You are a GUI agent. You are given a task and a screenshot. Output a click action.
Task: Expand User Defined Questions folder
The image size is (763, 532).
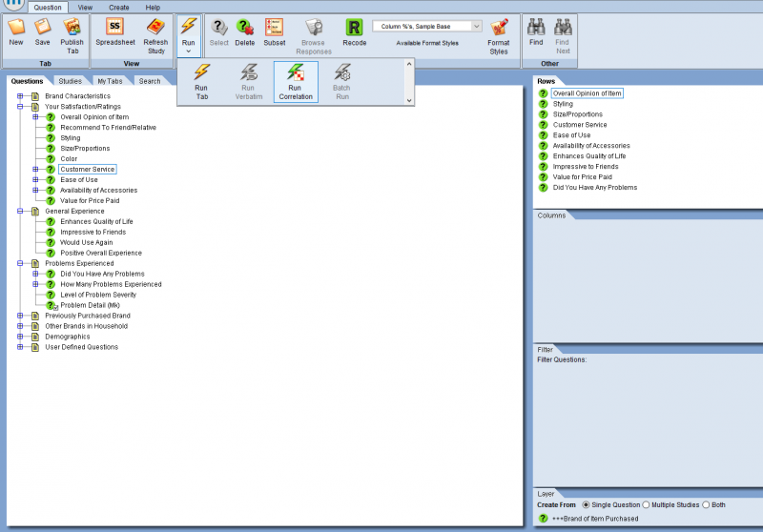[20, 347]
